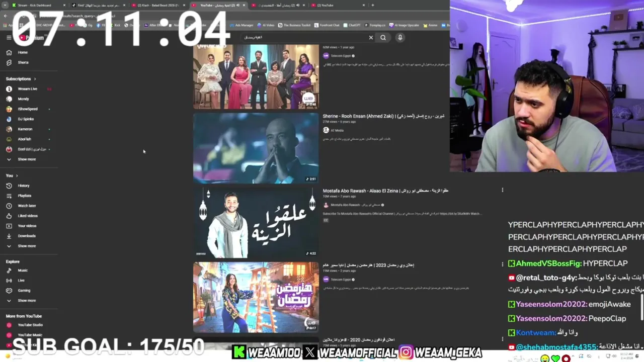Open the YouTube guide hamburger menu
The height and width of the screenshot is (362, 644).
click(x=9, y=37)
